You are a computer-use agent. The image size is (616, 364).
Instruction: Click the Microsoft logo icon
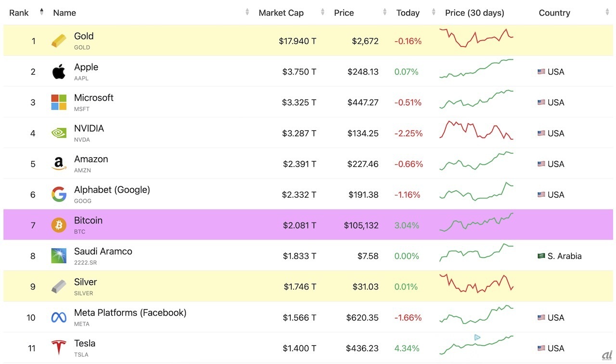click(x=59, y=102)
